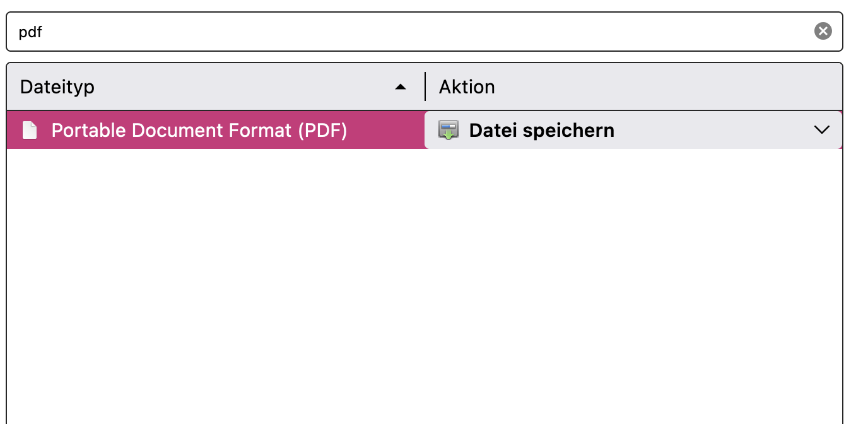
Task: Click the column divider between Dateityp and Aktion
Action: click(x=425, y=87)
